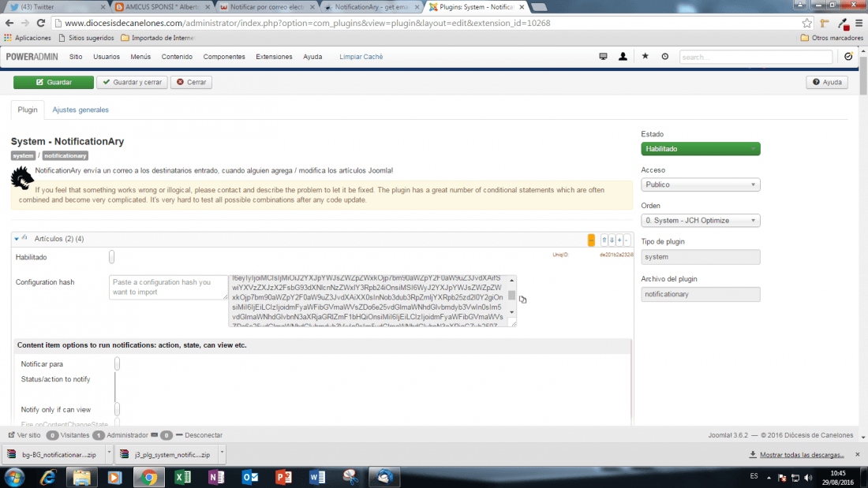868x488 pixels.
Task: Open Aplicaciones bookmarks shortcut
Action: (27, 38)
